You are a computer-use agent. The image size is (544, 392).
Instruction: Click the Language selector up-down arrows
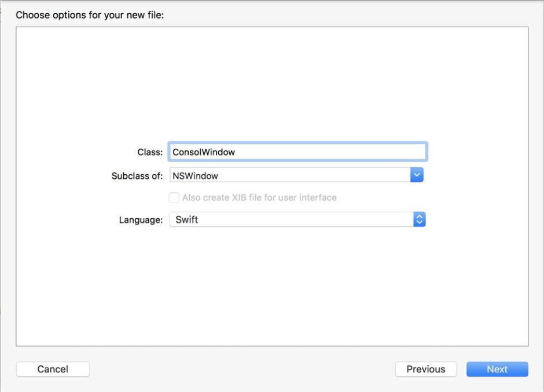click(420, 219)
